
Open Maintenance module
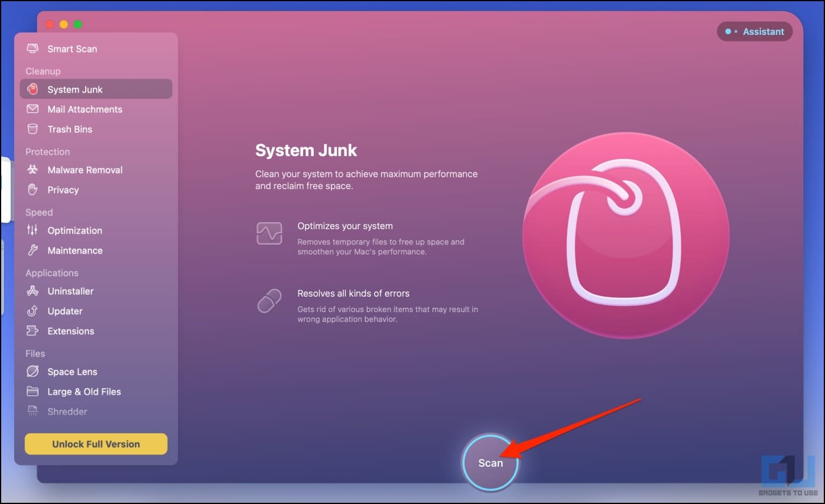click(75, 251)
